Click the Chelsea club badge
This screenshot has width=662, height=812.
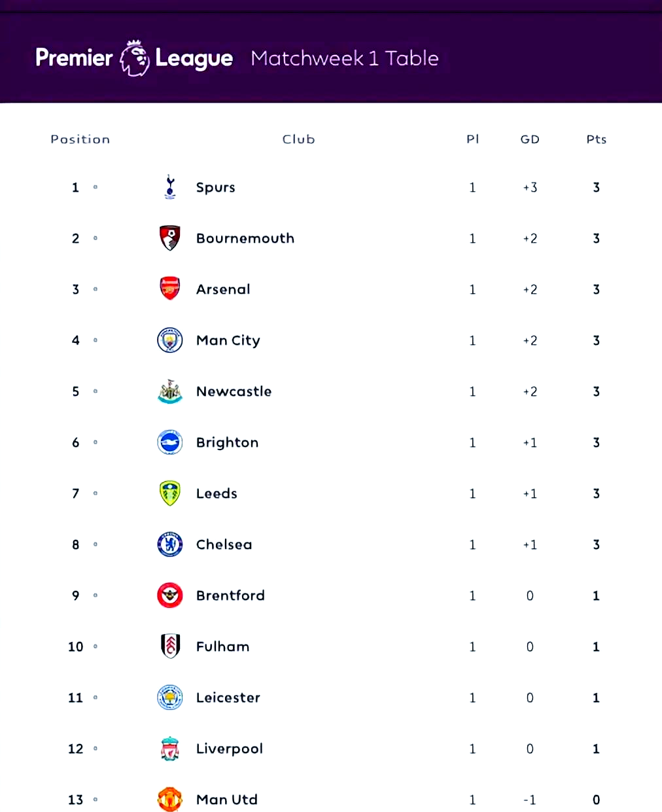pos(170,544)
